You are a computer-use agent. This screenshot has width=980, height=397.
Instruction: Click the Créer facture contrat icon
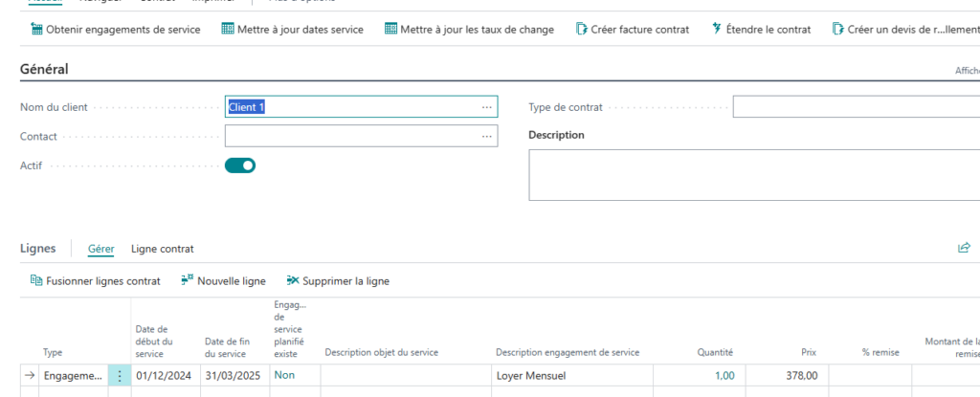(x=582, y=30)
